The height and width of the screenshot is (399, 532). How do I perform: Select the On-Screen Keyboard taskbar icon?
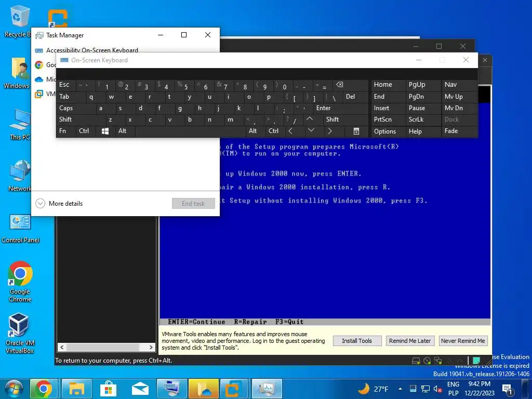[x=171, y=389]
